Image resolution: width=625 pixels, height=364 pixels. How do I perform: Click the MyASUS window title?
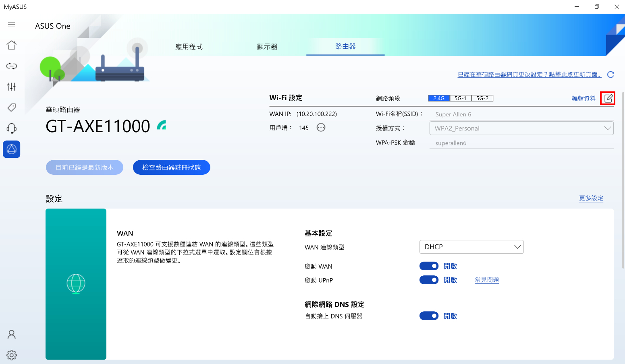coord(15,7)
